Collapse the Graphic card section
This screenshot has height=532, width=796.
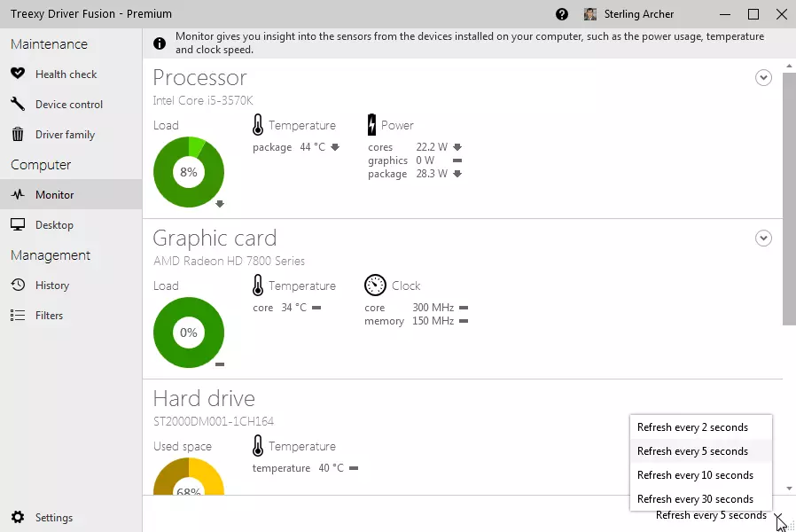click(x=763, y=239)
